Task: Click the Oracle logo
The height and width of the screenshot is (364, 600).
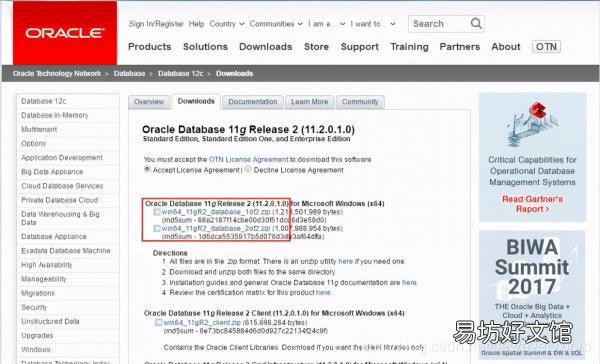Action: 65,33
